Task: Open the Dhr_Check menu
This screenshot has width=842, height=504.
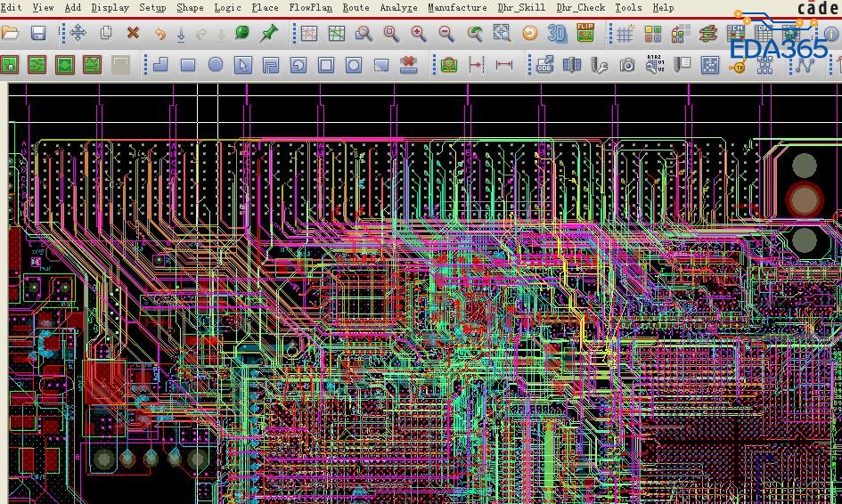Action: (580, 7)
